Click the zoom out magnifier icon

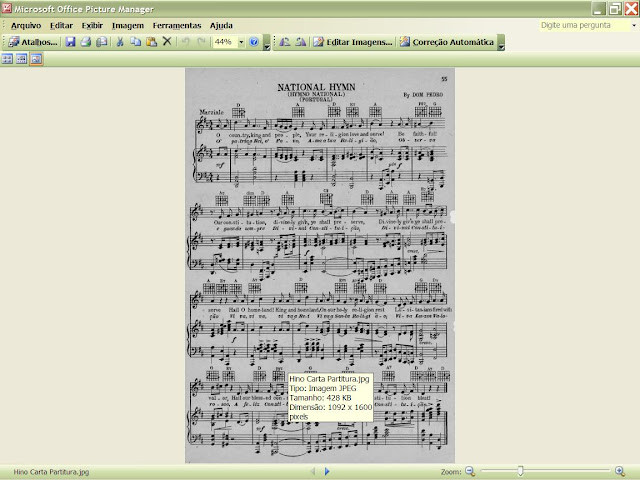click(470, 471)
